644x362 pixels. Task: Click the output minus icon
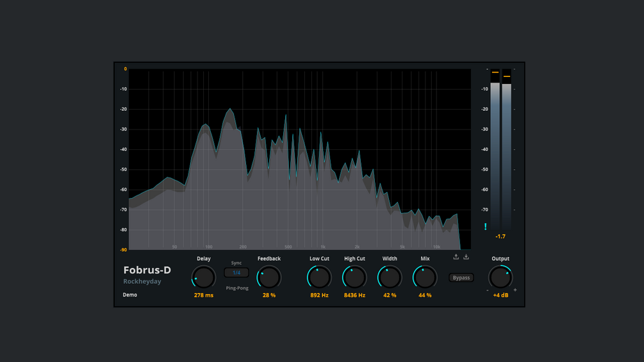488,290
